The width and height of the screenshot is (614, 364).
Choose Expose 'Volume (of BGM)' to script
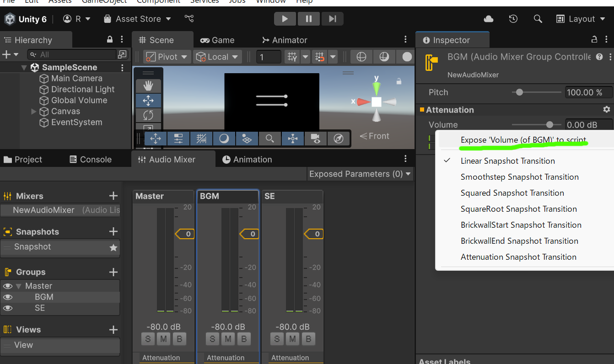(x=523, y=140)
